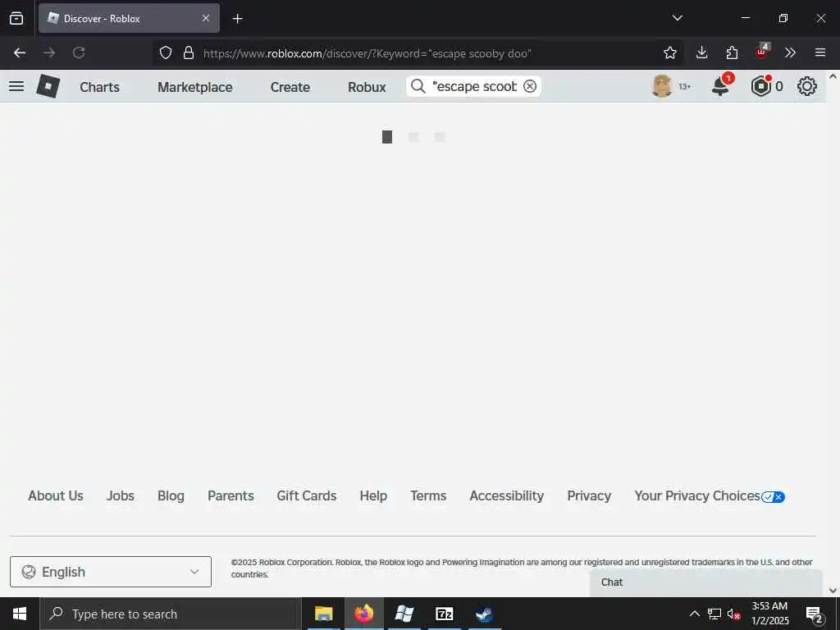Click the search magnifier icon in Roblox
The width and height of the screenshot is (840, 630).
[x=418, y=86]
